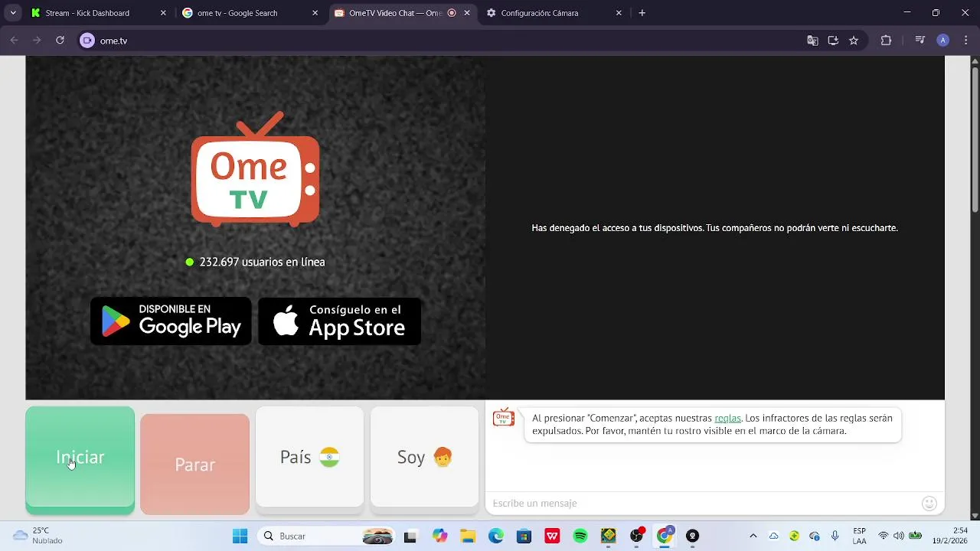Close the Configuración: Cámara tab
The height and width of the screenshot is (551, 980).
(619, 13)
